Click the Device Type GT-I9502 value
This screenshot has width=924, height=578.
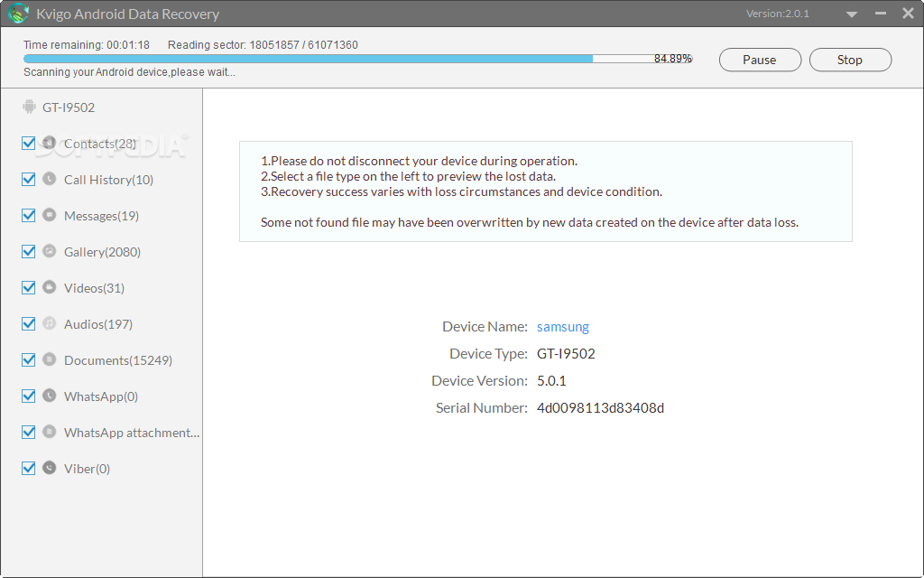(566, 353)
